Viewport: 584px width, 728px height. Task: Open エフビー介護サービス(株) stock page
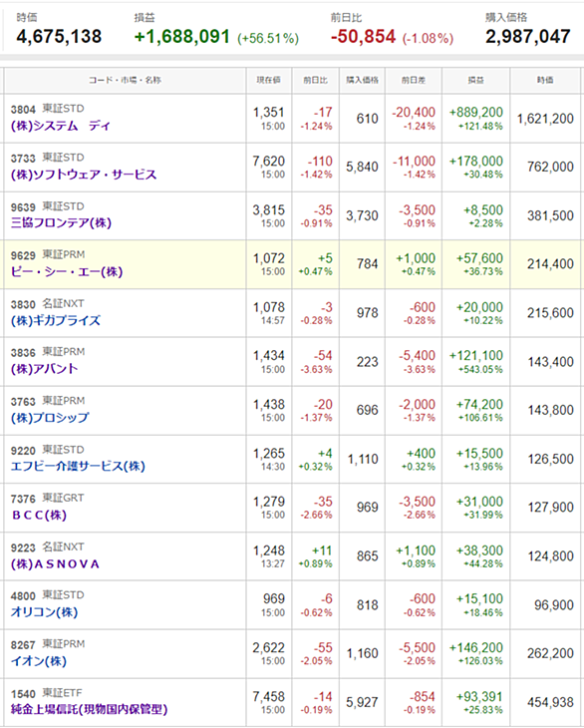[78, 466]
